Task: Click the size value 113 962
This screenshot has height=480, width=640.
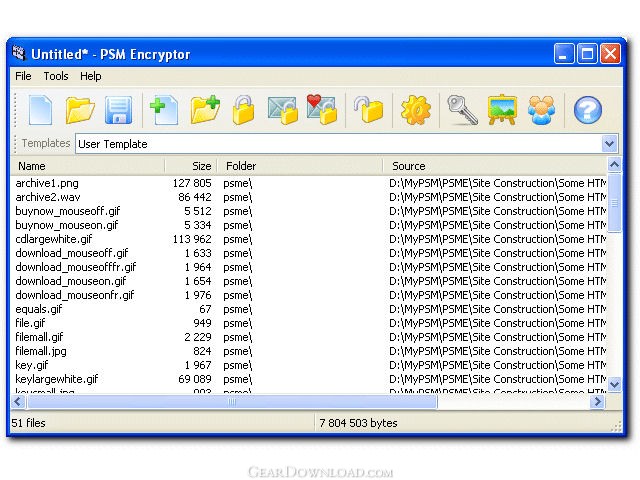Action: [192, 239]
